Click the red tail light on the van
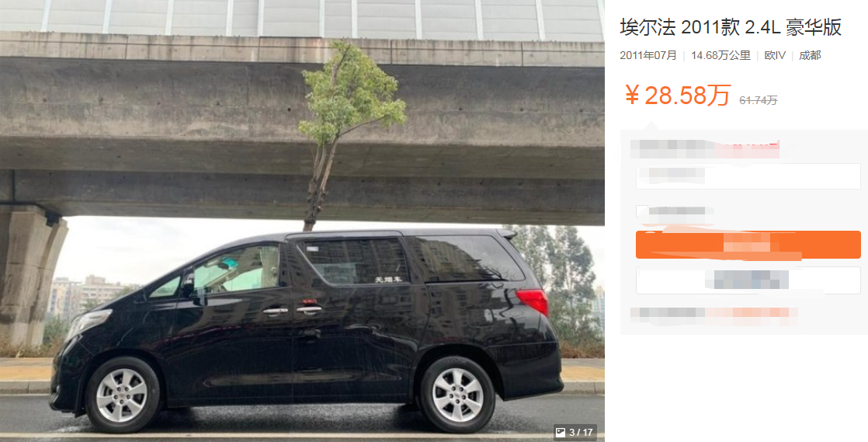This screenshot has width=868, height=442. click(533, 302)
